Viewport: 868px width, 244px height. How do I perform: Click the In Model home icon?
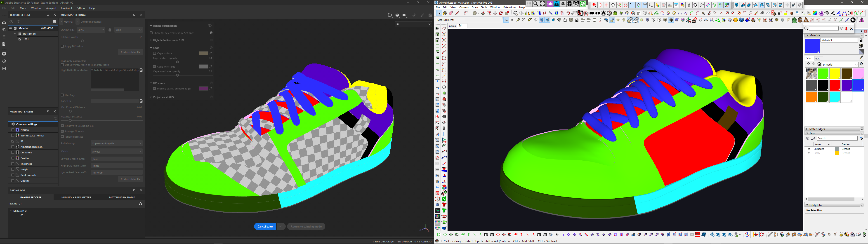[x=819, y=64]
